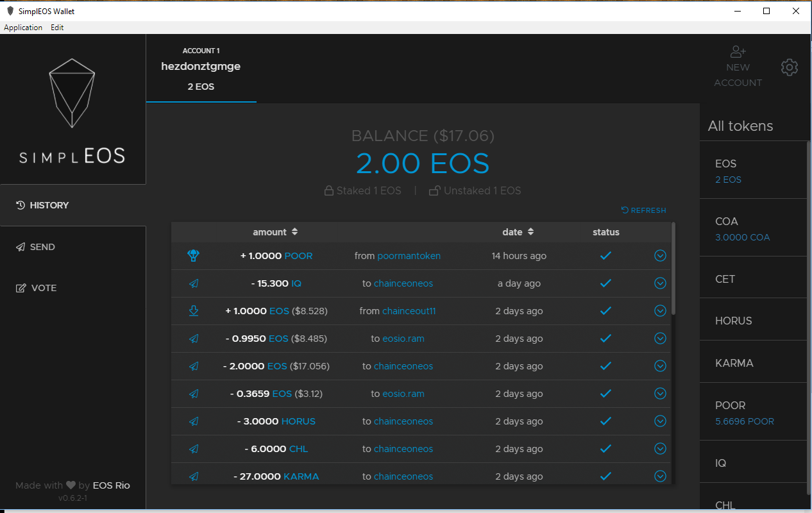
Task: Click the 14 hours ago date cell
Action: pyautogui.click(x=519, y=256)
